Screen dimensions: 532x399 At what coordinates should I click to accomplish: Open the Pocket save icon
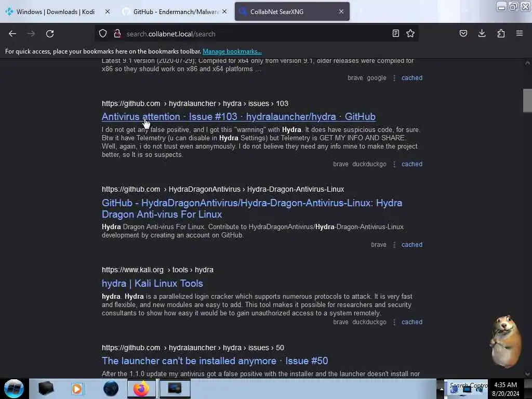[x=463, y=33]
